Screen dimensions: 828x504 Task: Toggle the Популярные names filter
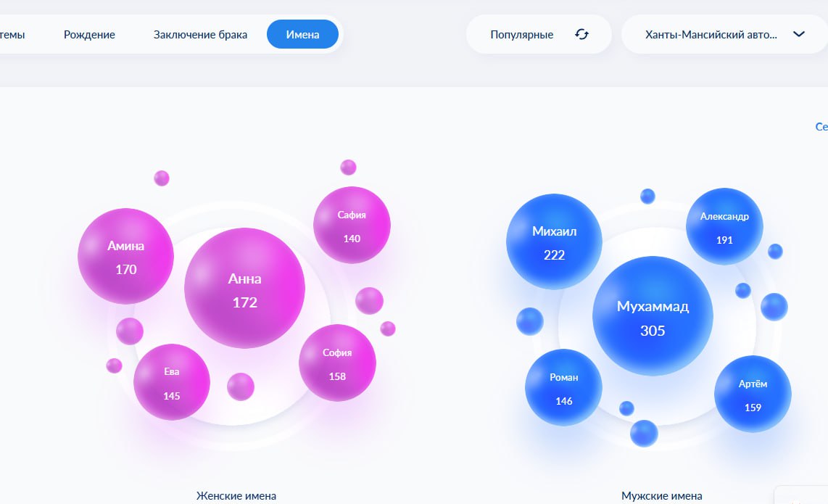point(522,34)
